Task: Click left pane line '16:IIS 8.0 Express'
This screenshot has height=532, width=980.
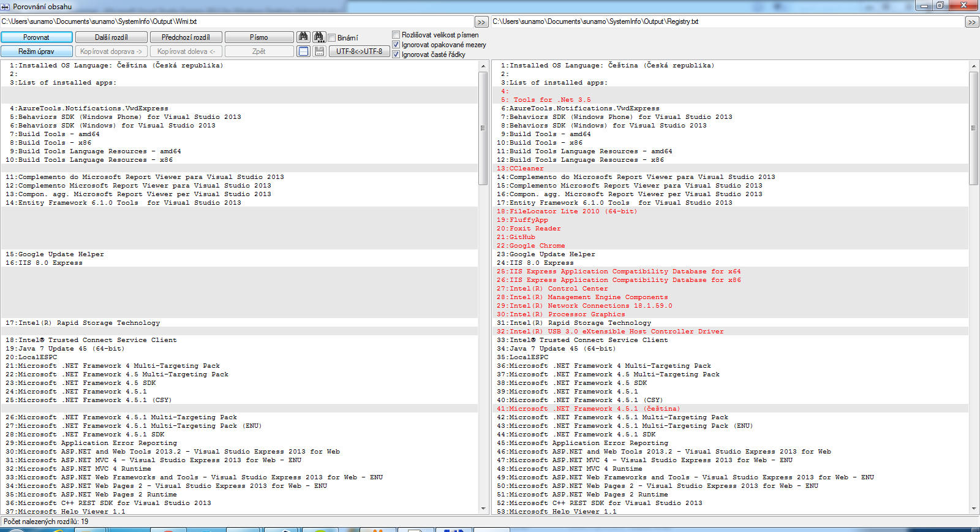Action: (x=239, y=263)
